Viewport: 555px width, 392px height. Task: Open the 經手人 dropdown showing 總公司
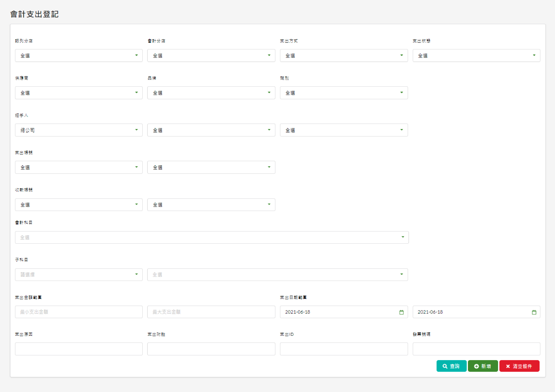[79, 130]
